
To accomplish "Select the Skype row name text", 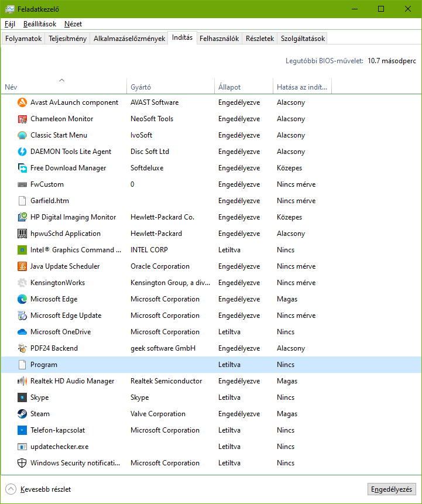I will click(x=40, y=397).
